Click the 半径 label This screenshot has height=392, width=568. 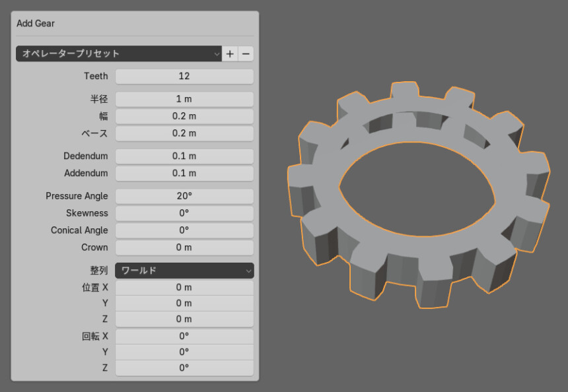tap(99, 99)
